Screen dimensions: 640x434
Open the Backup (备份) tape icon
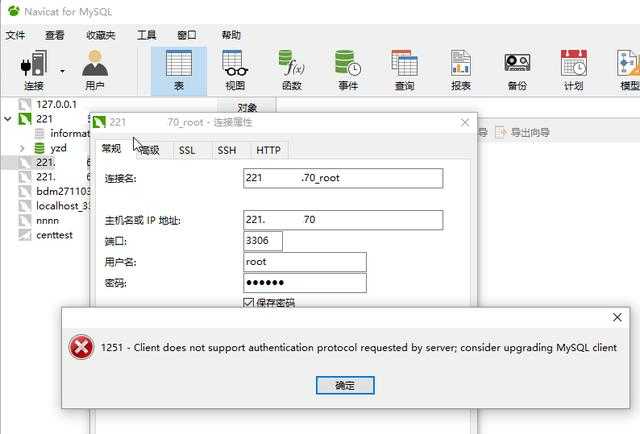pyautogui.click(x=517, y=63)
